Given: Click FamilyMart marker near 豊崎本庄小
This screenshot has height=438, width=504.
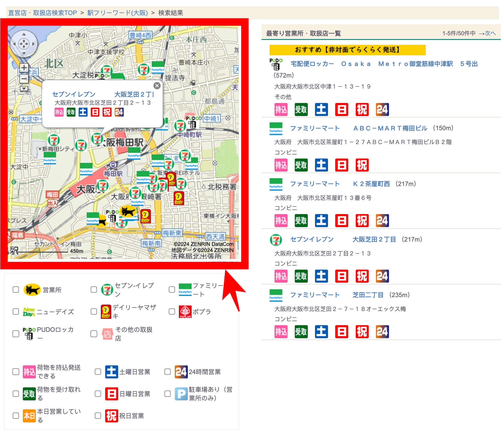Looking at the screenshot, I should (158, 67).
